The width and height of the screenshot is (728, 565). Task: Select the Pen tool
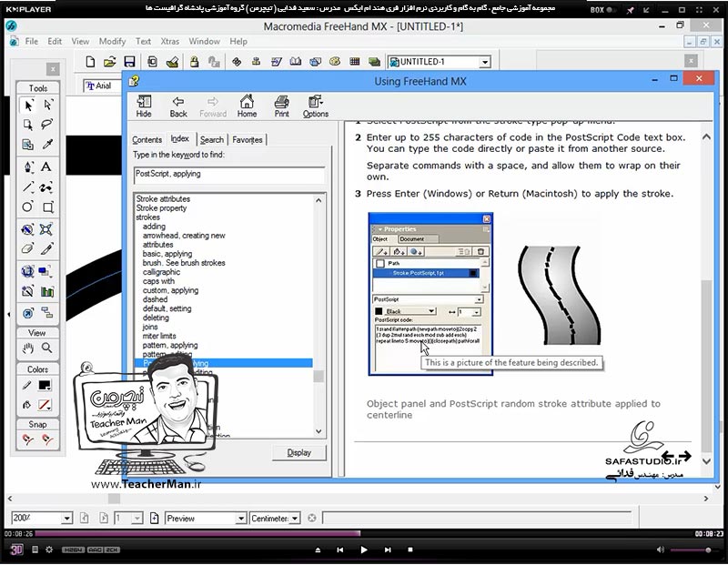point(28,167)
